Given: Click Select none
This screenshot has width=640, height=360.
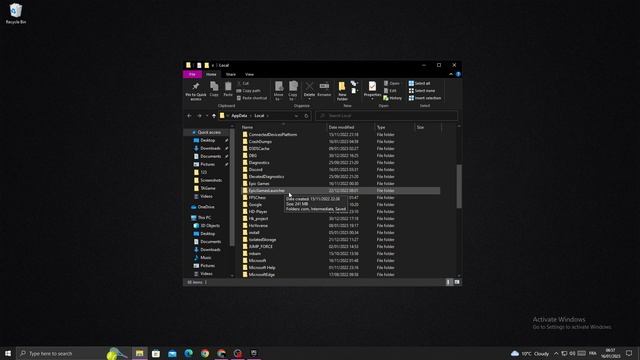Looking at the screenshot, I should (x=422, y=91).
